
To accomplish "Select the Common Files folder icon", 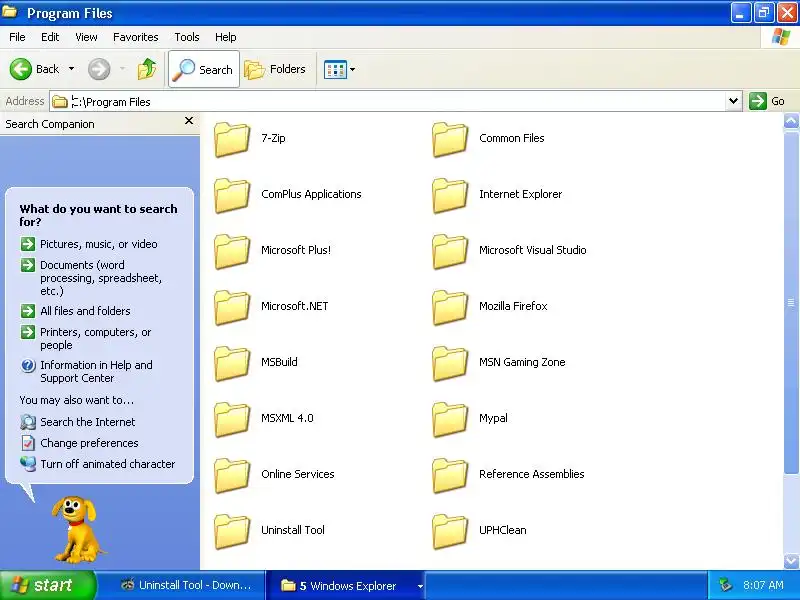I will [450, 139].
